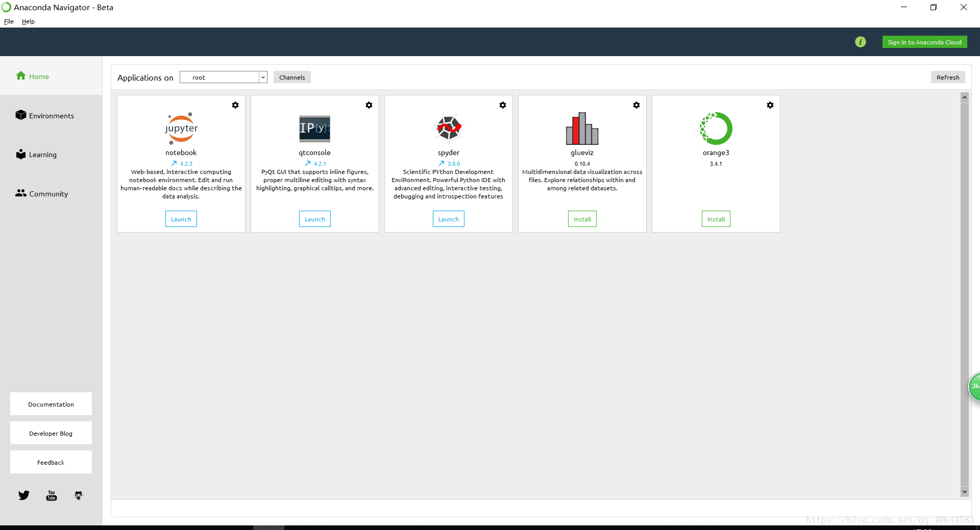Image resolution: width=980 pixels, height=530 pixels.
Task: Open the spyder settings gear
Action: point(503,105)
